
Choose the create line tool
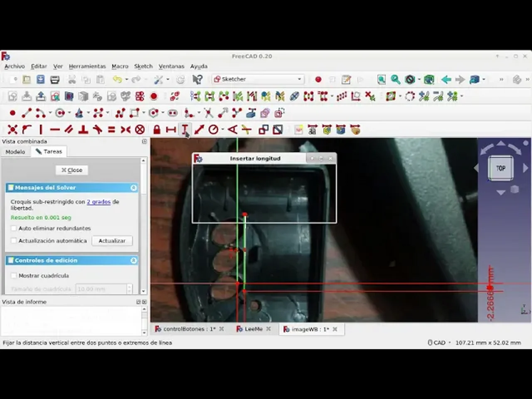point(27,113)
